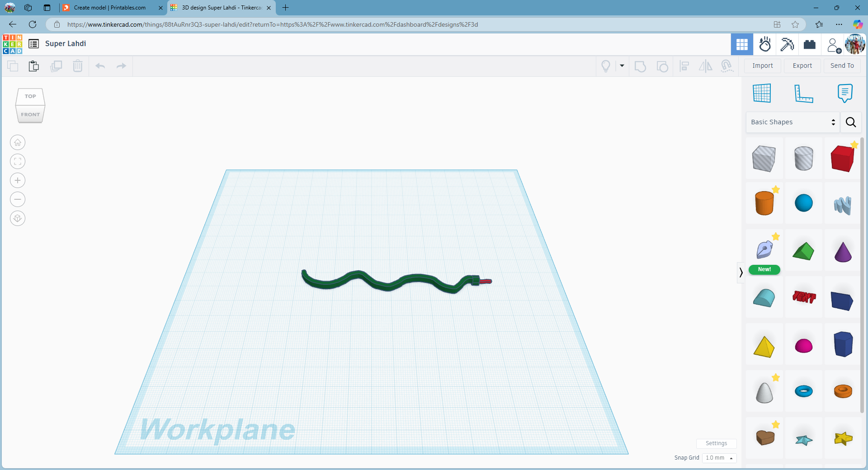Screen dimensions: 868x470
Task: Invite collaborators with add-person icon
Action: point(834,45)
